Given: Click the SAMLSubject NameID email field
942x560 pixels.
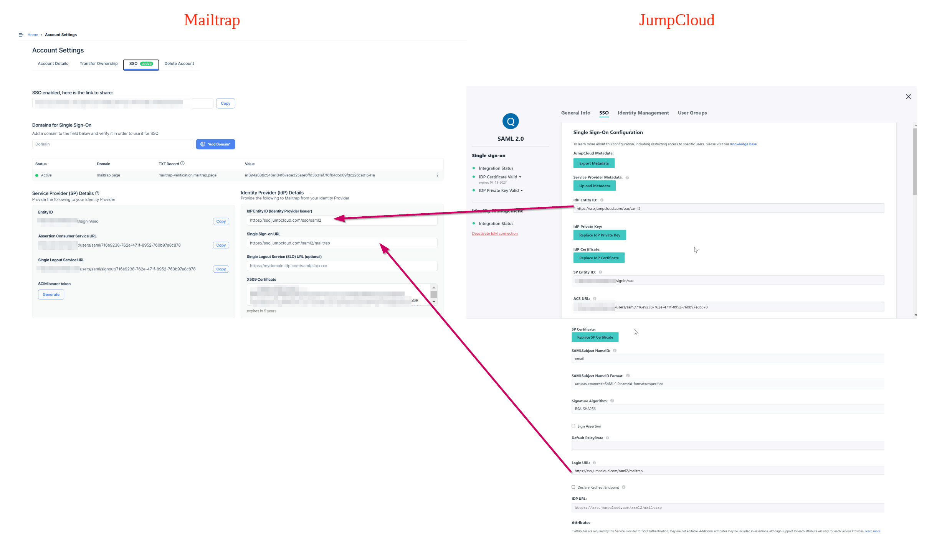Looking at the screenshot, I should pyautogui.click(x=728, y=359).
